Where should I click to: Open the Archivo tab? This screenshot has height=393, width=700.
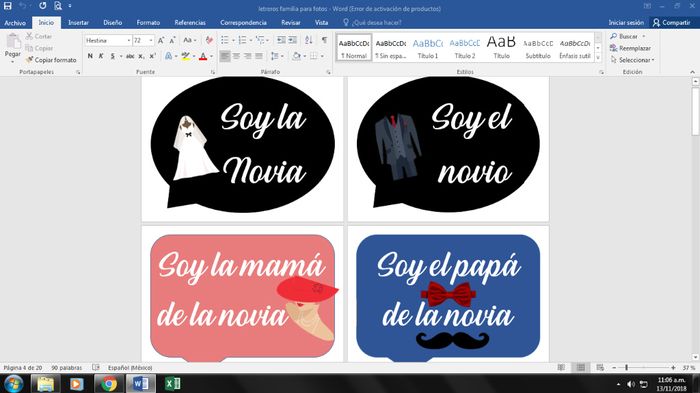pos(15,22)
